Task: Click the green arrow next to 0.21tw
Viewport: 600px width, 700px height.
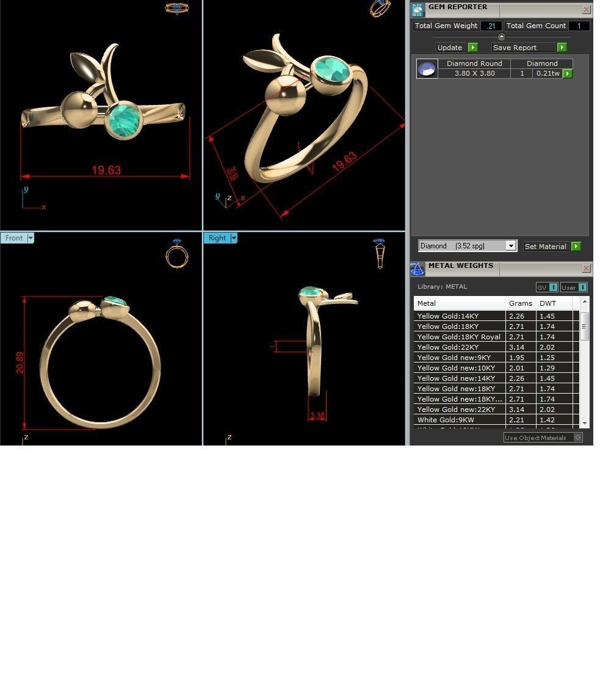Action: 568,74
